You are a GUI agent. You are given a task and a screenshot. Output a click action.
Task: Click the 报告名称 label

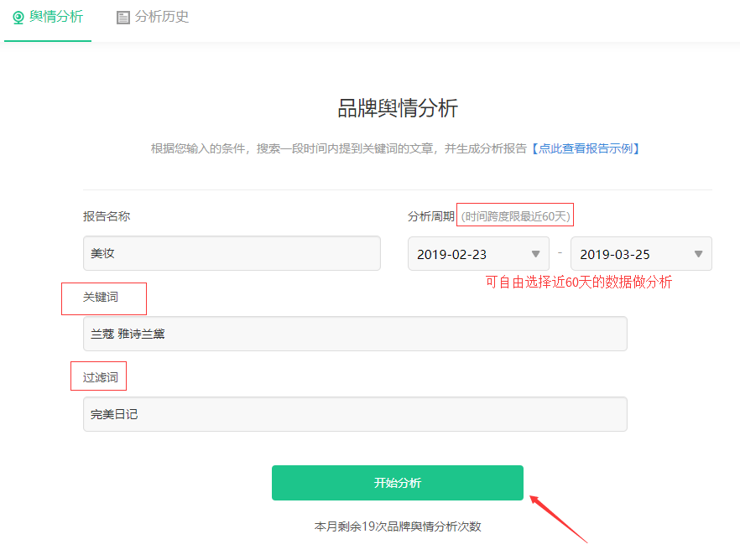(x=107, y=216)
